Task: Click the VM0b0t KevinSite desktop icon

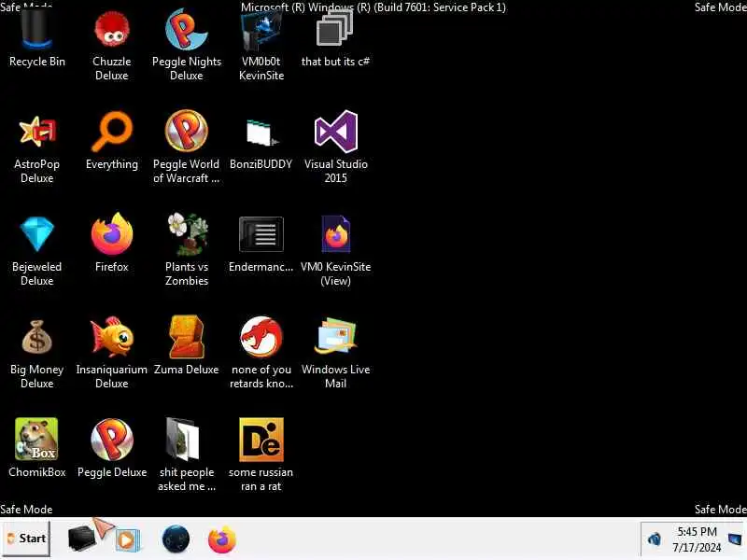Action: 261,32
